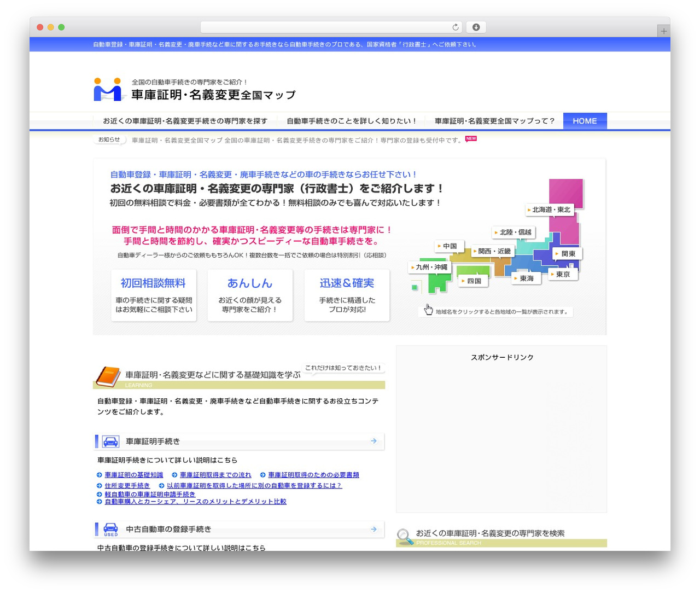The image size is (700, 593).
Task: Open 以前車庫証明を取得した場所に別の自動車を登録するには？ link
Action: pos(254,485)
